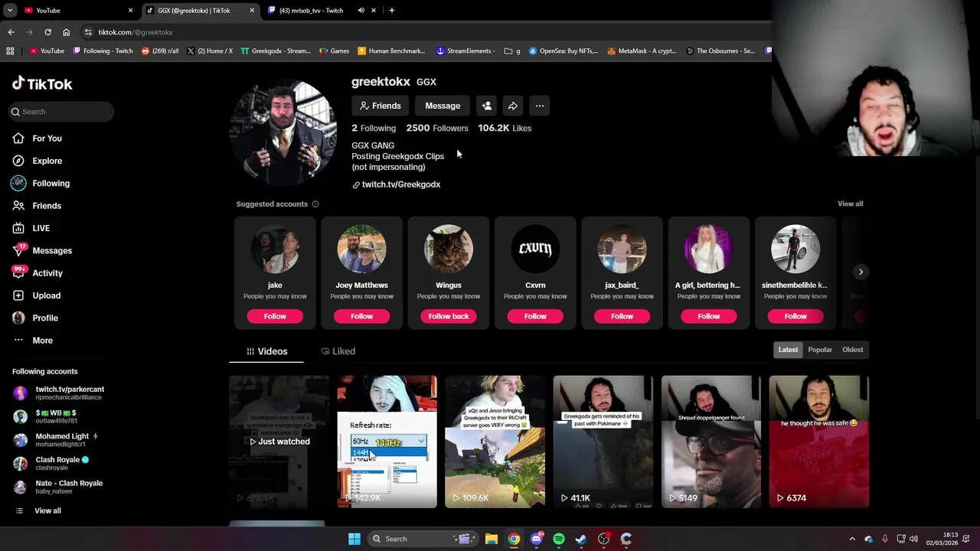Open the RLCraft video with 109.6K views
This screenshot has height=551, width=980.
pos(495,442)
